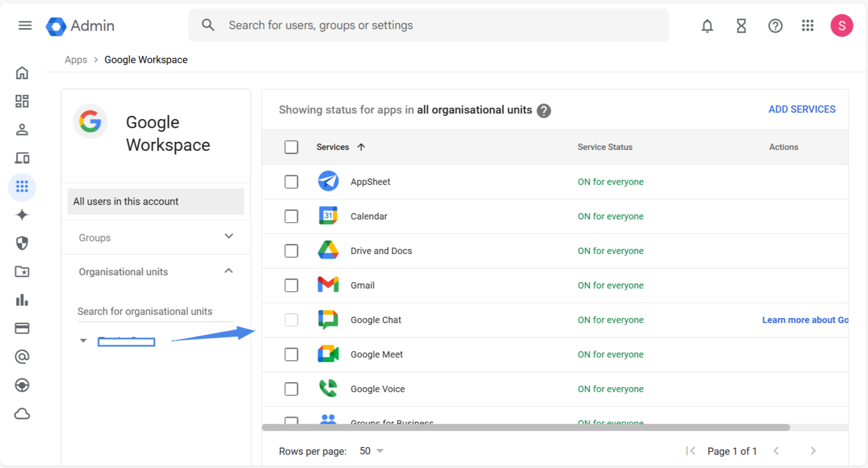
Task: Open the Rules circular icon in sidebar
Action: click(x=22, y=385)
